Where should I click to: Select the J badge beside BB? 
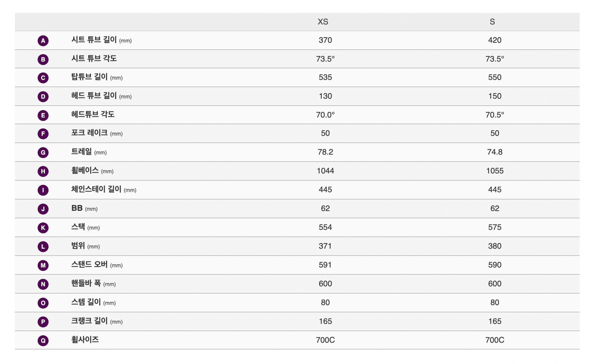click(x=43, y=209)
